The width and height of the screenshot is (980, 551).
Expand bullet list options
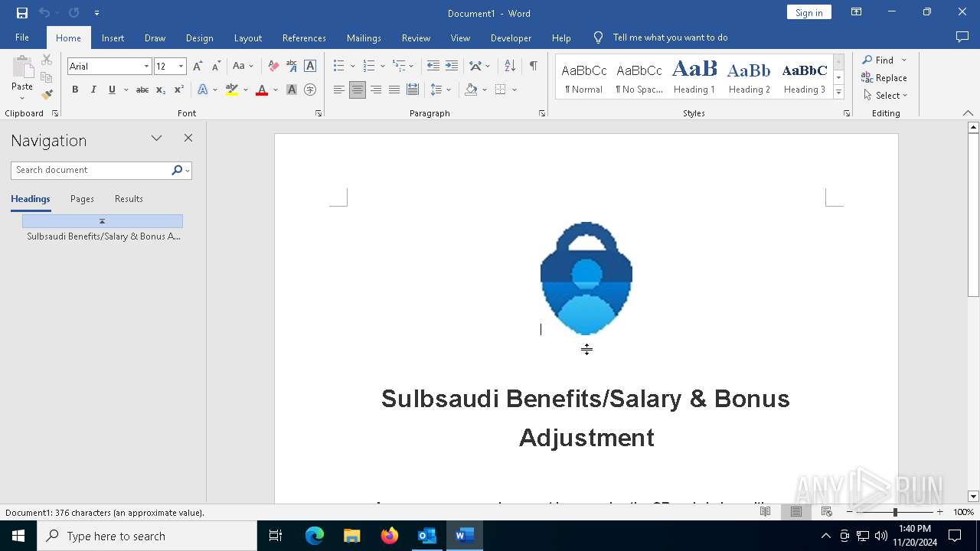pyautogui.click(x=352, y=67)
